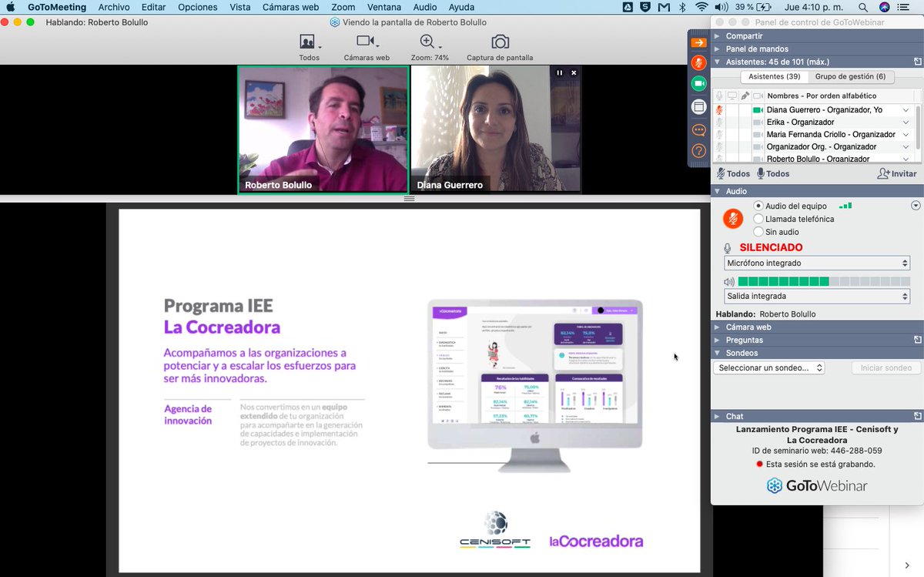The width and height of the screenshot is (924, 577).
Task: Undock the Asistentes pane
Action: 918,62
